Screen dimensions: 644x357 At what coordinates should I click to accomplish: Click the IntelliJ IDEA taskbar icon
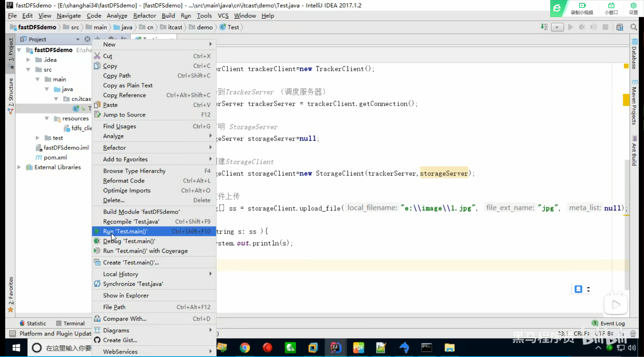click(335, 348)
